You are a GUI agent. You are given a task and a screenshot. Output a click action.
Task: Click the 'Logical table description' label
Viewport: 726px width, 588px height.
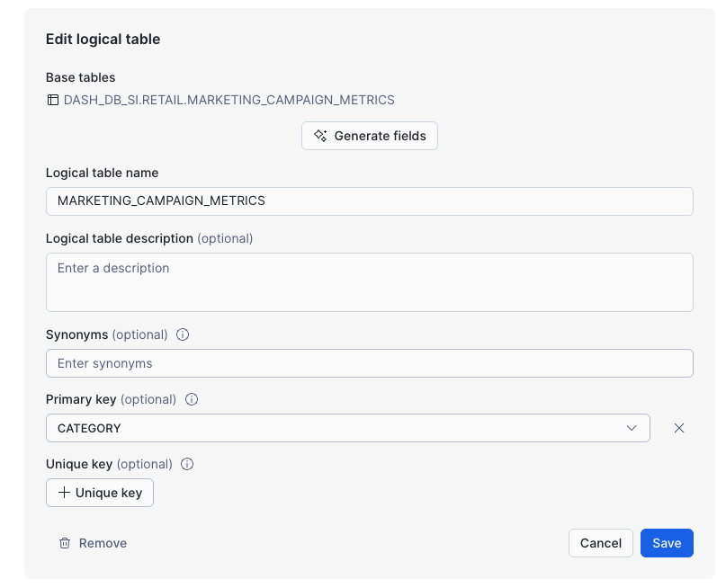point(120,238)
